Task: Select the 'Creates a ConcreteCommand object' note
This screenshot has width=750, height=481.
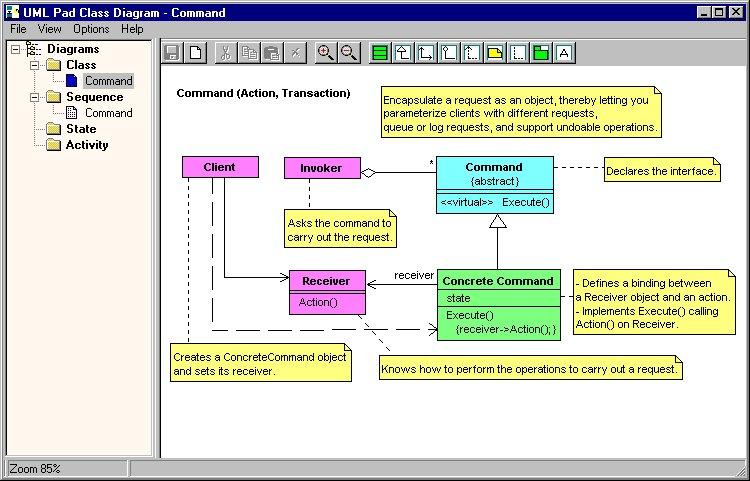Action: click(x=261, y=362)
